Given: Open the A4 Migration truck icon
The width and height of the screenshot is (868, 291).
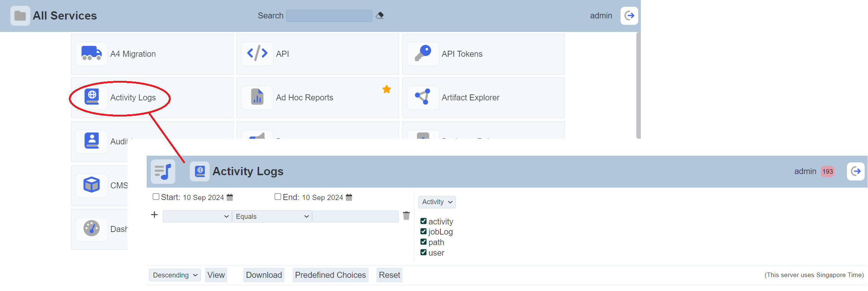Looking at the screenshot, I should pyautogui.click(x=91, y=54).
